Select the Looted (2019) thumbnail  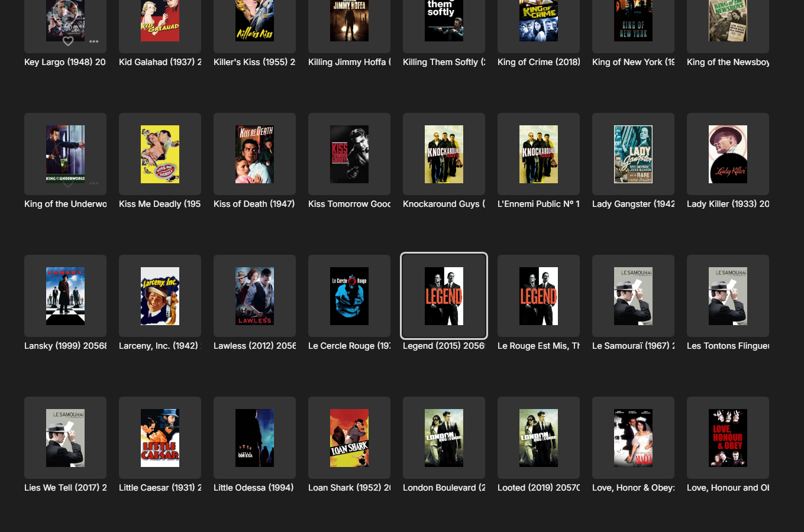[x=538, y=438]
